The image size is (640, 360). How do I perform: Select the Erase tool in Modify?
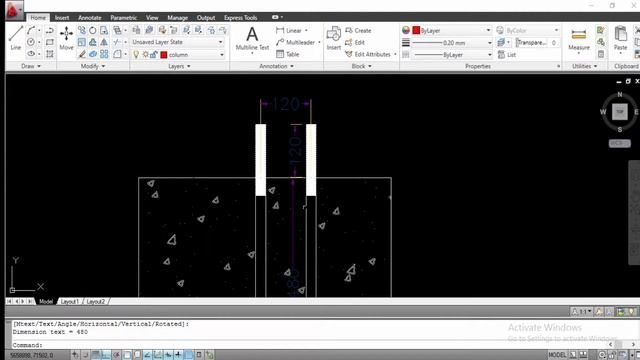(x=82, y=54)
